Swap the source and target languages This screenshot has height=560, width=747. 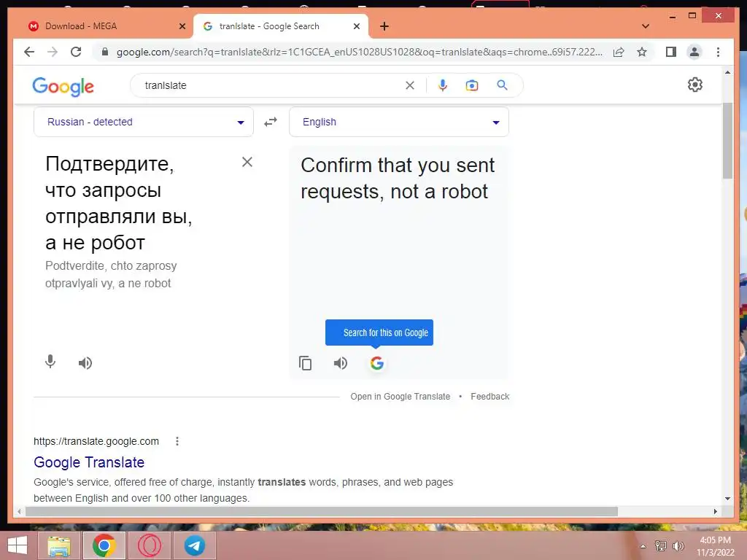271,122
